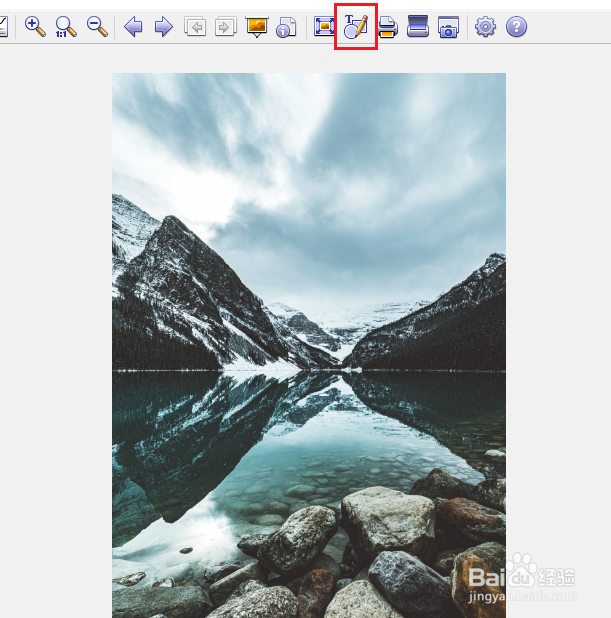
Task: Click the screenshot capture camera icon
Action: (448, 27)
